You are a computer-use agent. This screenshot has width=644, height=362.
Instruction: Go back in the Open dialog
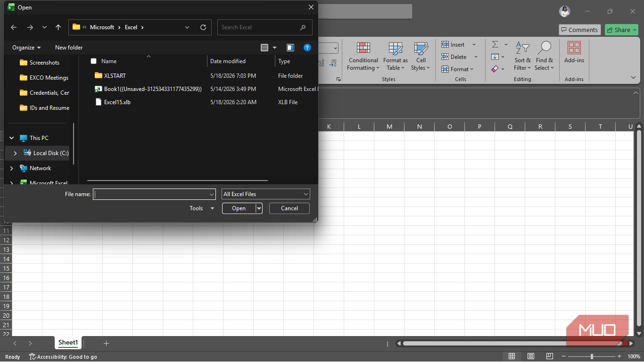[x=14, y=27]
